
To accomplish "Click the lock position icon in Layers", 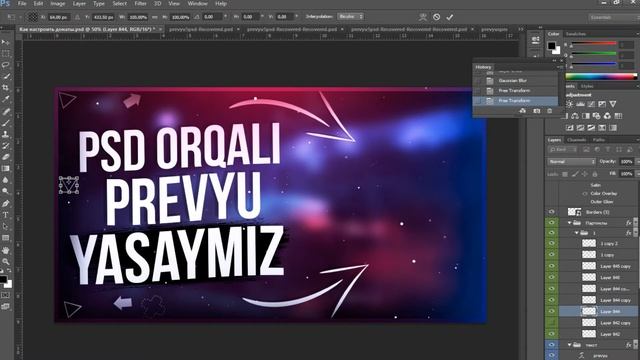I will 585,174.
